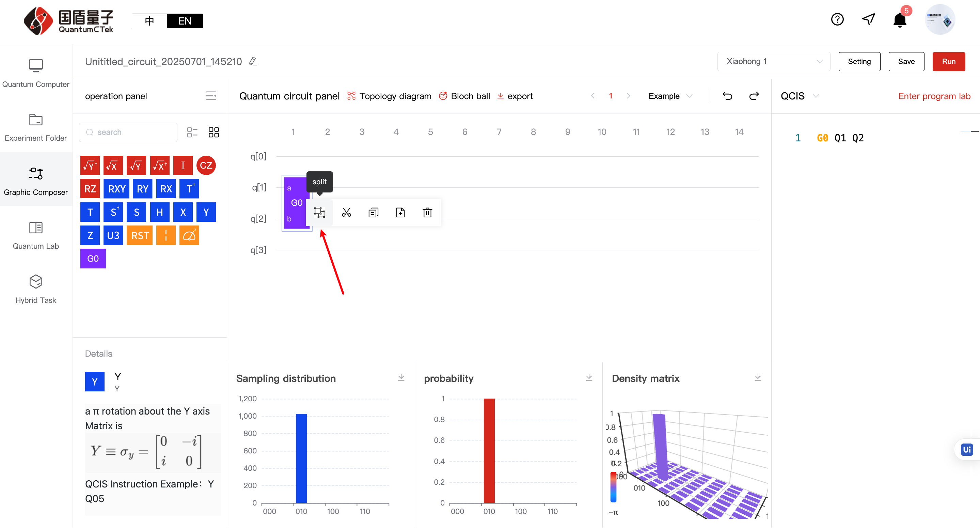980x528 pixels.
Task: Go to next circuit page
Action: (x=629, y=96)
